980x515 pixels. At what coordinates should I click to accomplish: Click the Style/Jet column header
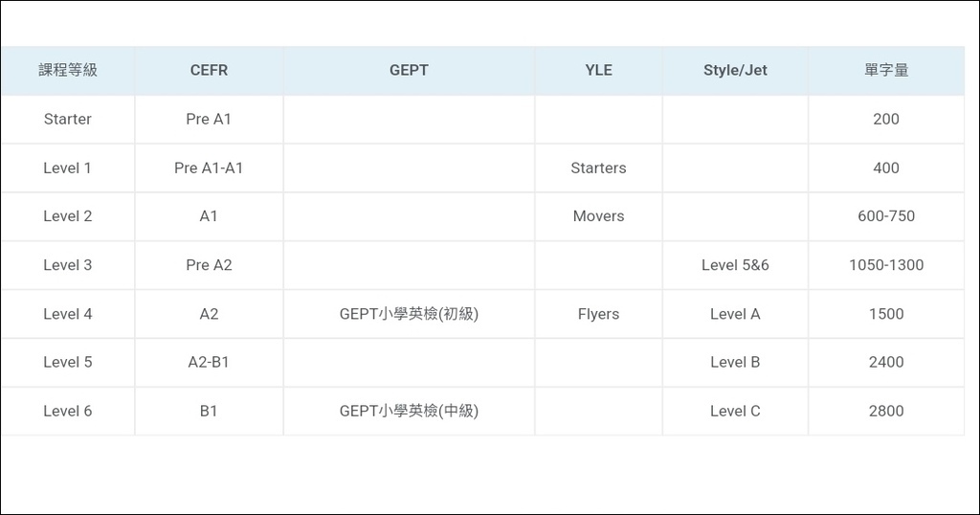click(x=735, y=70)
